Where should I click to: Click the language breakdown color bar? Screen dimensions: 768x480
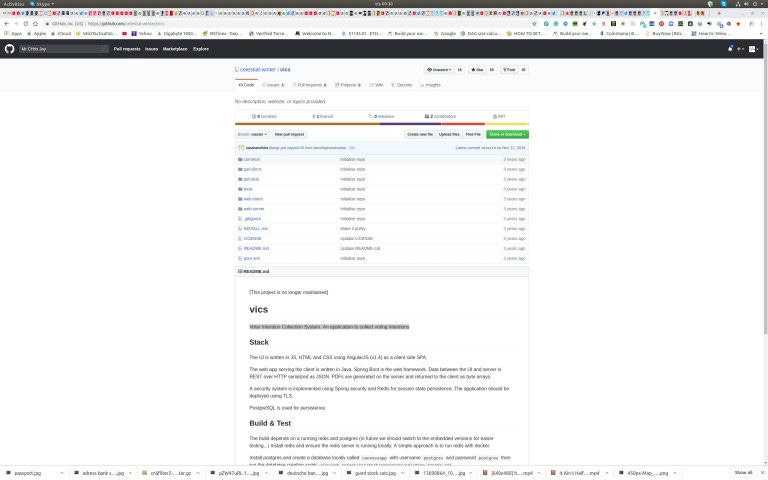[x=382, y=123]
